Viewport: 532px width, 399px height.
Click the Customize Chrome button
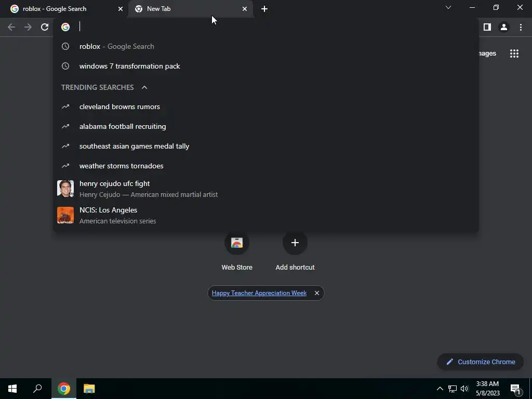pos(481,362)
